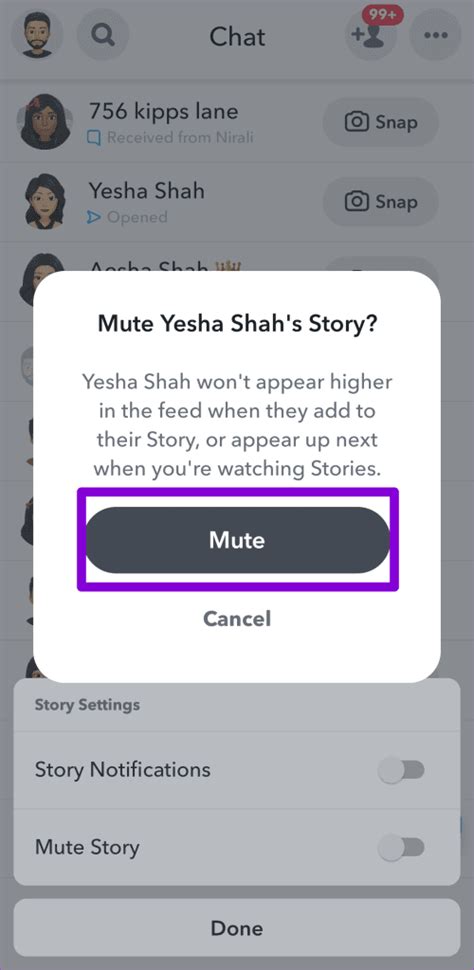474x970 pixels.
Task: Tap the camera Snap button for 756 kipps lane
Action: click(381, 122)
